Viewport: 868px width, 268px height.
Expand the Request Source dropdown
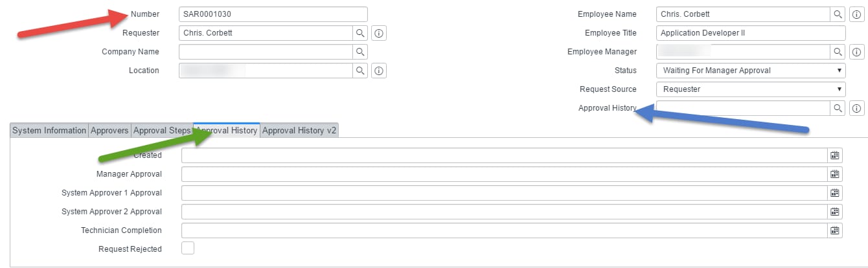click(751, 89)
